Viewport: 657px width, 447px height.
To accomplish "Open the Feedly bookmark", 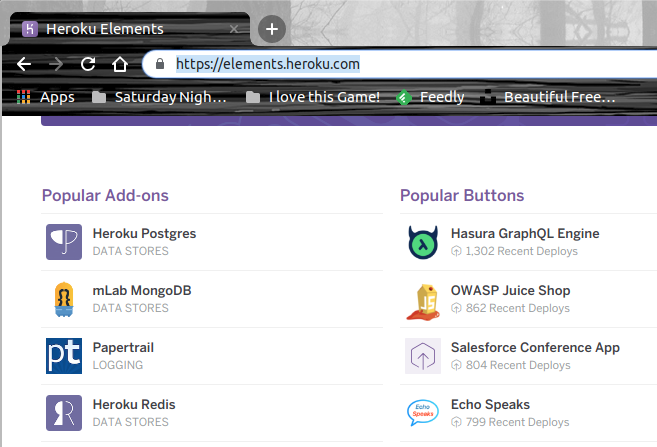I will point(430,97).
